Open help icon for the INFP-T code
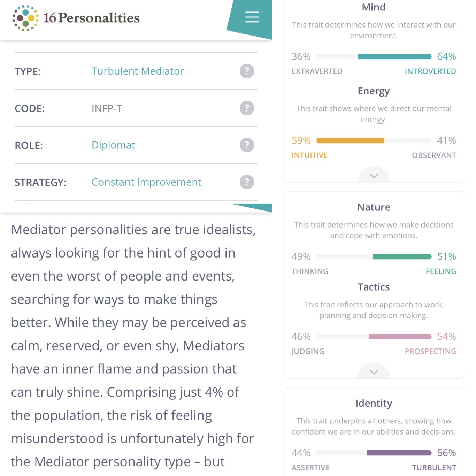This screenshot has width=476, height=476. [247, 108]
